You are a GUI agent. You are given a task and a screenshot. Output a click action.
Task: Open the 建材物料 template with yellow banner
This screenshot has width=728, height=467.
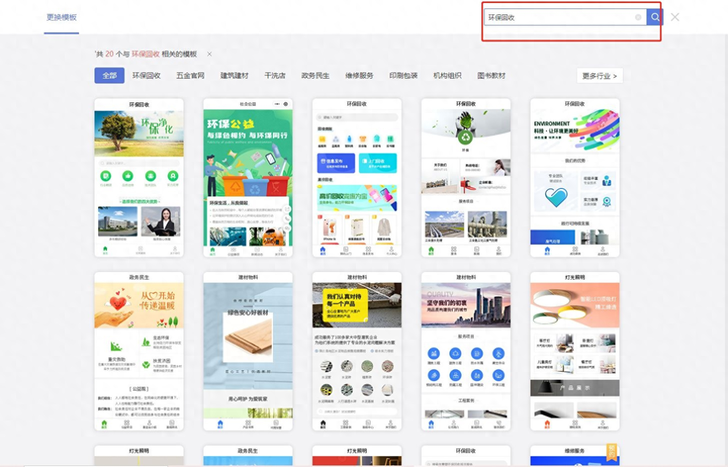(x=357, y=351)
